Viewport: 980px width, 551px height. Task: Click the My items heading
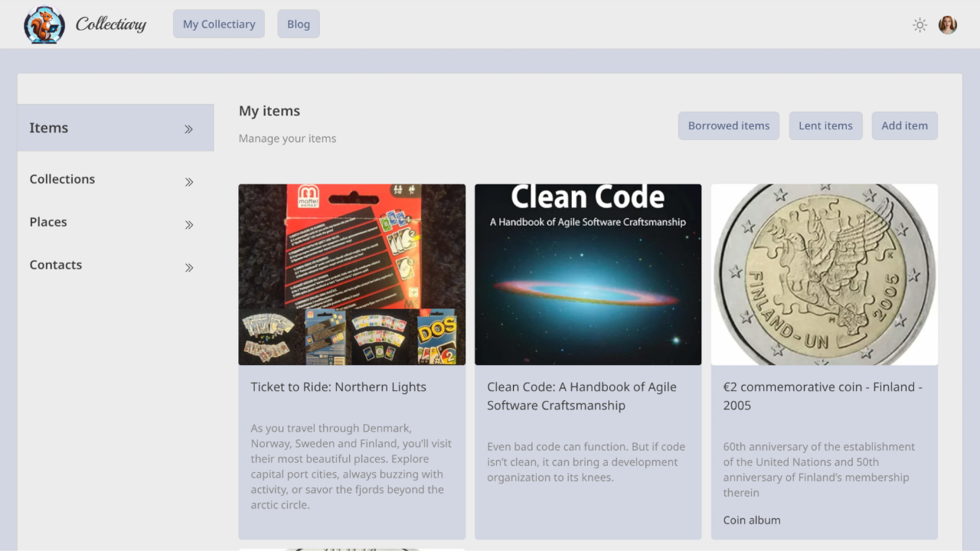tap(269, 111)
